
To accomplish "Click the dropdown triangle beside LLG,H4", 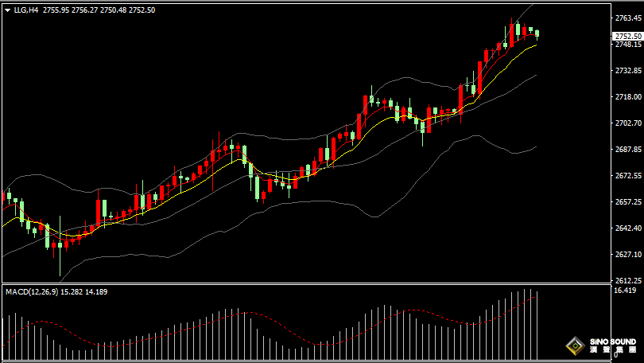I will pyautogui.click(x=7, y=10).
